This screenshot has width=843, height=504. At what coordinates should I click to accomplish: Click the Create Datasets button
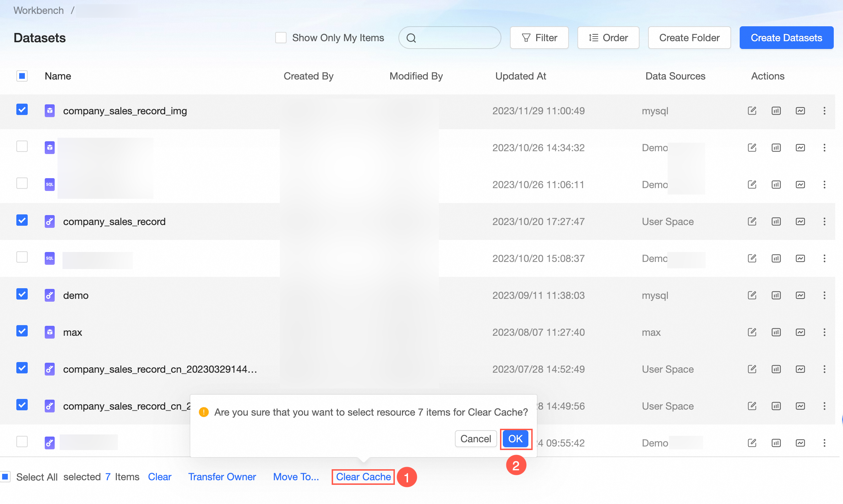point(786,38)
